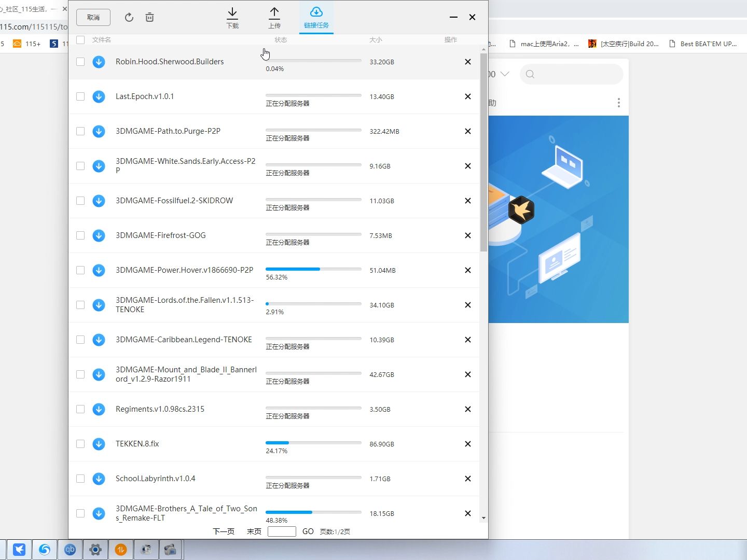Check the 3DMGAME-Path.to.Purge-P2P checkbox
The width and height of the screenshot is (747, 560).
point(80,131)
